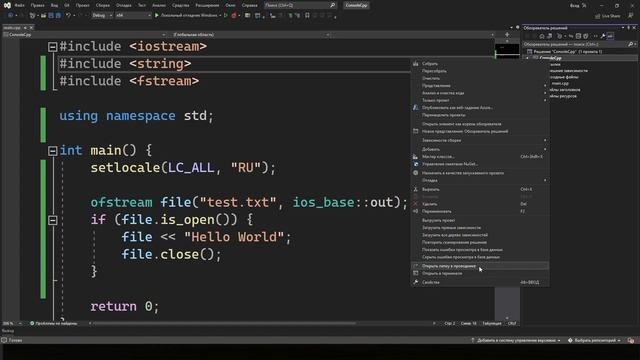Screen dimensions: 640x360
Task: Choose the publish to Azure context entry
Action: [480, 108]
